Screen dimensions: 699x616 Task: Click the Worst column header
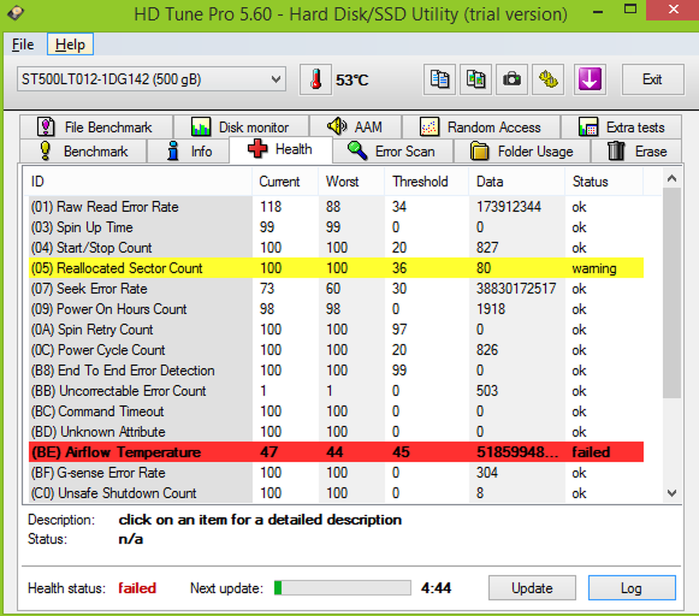351,182
